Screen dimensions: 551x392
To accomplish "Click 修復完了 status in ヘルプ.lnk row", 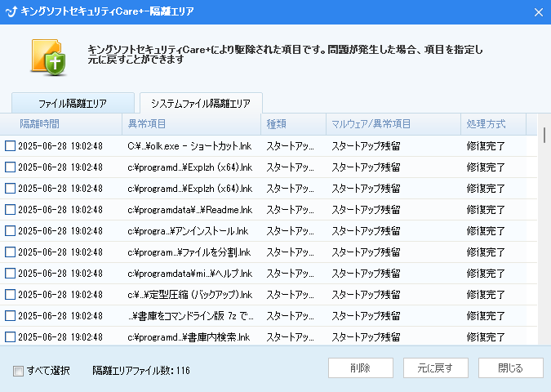I will (x=486, y=273).
